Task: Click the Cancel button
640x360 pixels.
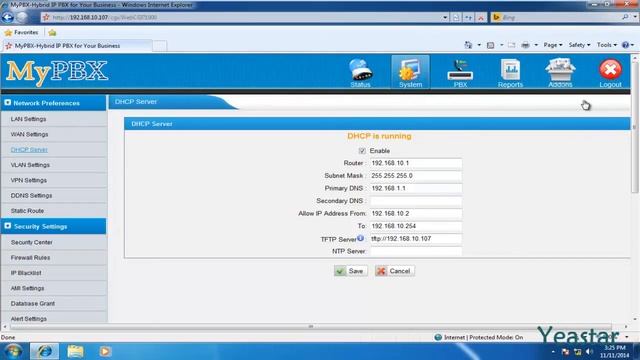Action: pyautogui.click(x=395, y=271)
